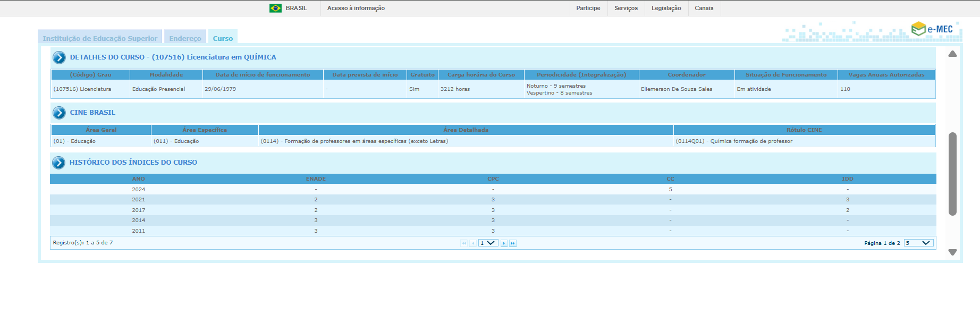Image resolution: width=980 pixels, height=323 pixels.
Task: Open the Legislação menu item
Action: (x=666, y=8)
